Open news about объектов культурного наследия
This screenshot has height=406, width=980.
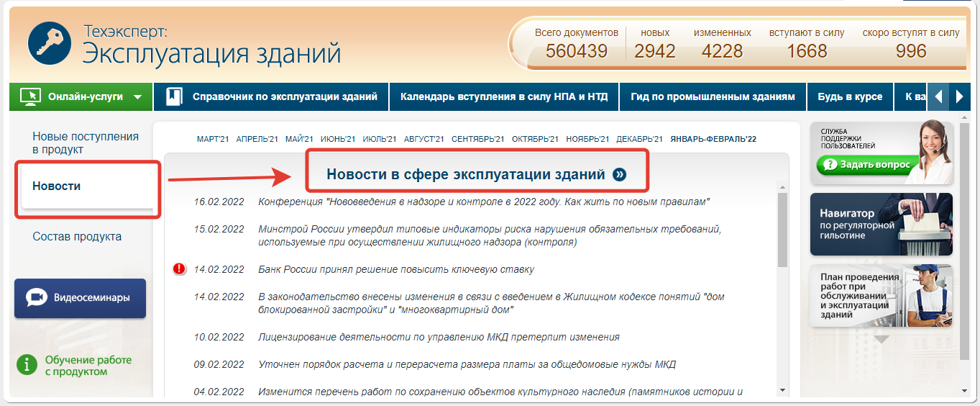point(500,392)
